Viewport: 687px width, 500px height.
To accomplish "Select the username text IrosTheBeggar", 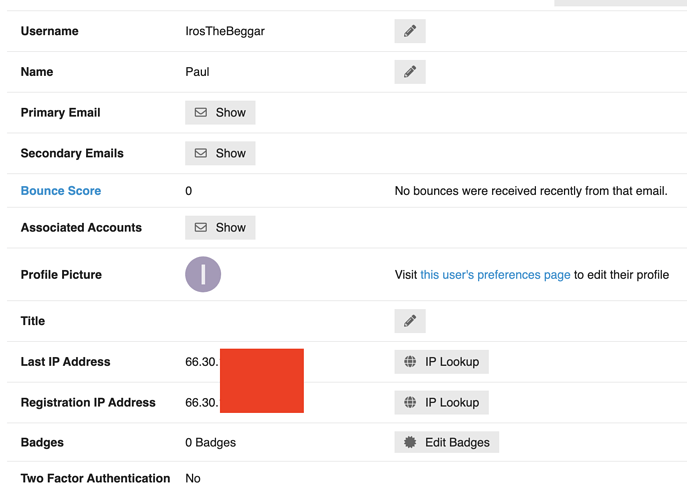I will pyautogui.click(x=225, y=32).
